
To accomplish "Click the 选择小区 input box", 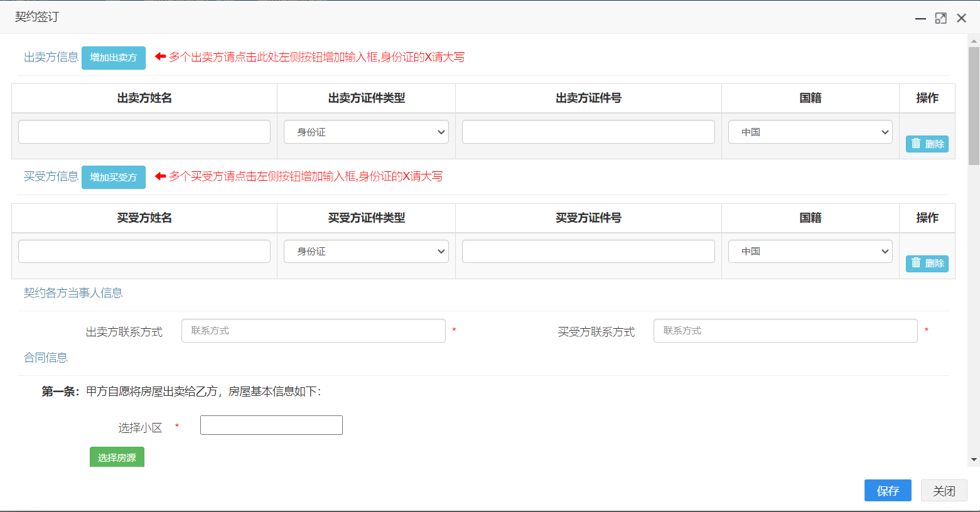I will pyautogui.click(x=271, y=425).
